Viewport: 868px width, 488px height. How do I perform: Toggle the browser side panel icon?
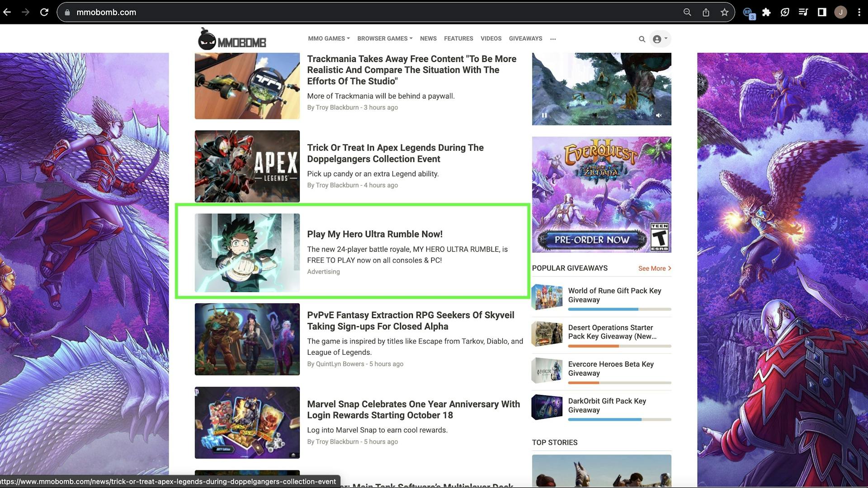coord(822,12)
